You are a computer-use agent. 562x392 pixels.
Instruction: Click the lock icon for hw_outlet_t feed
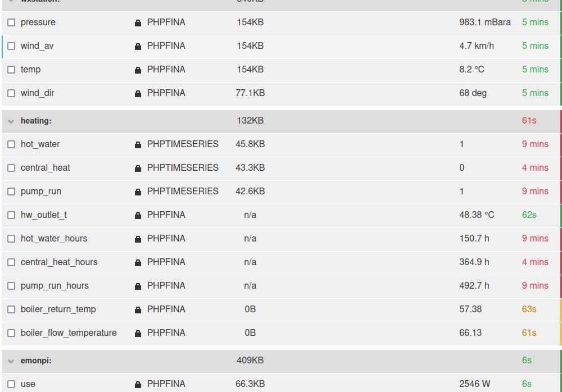coord(138,215)
